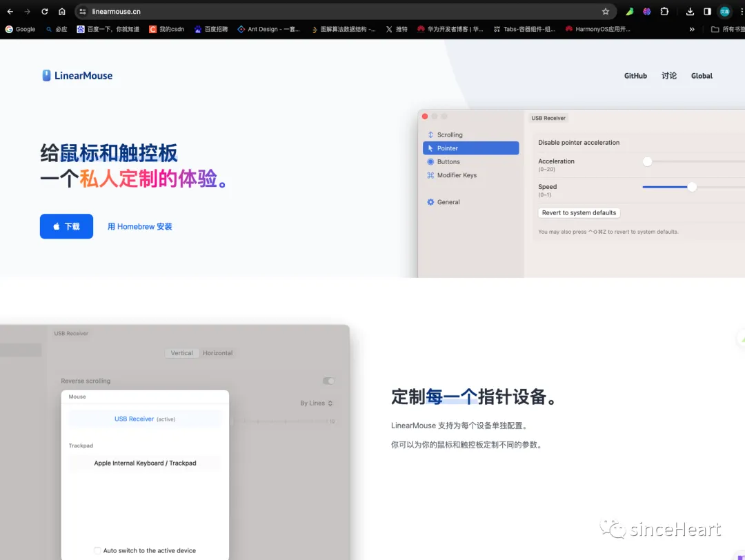Open the X 推特 bookmark
This screenshot has height=560, width=745.
(x=397, y=29)
